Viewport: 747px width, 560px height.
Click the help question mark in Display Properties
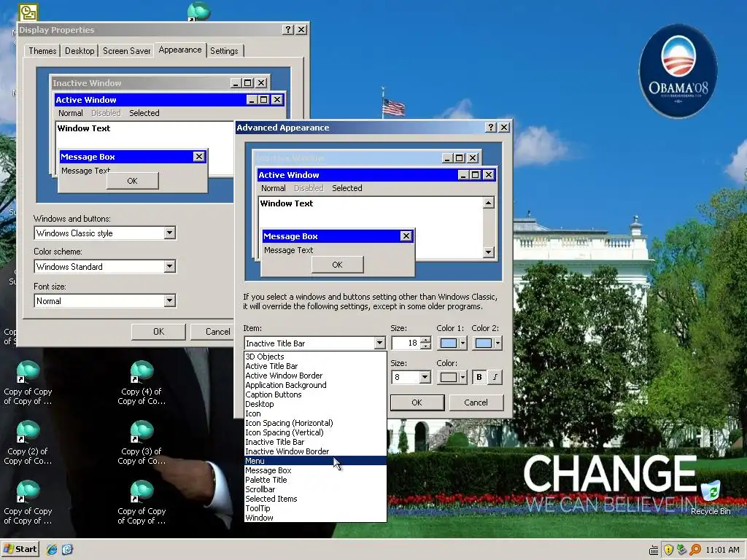[x=287, y=29]
